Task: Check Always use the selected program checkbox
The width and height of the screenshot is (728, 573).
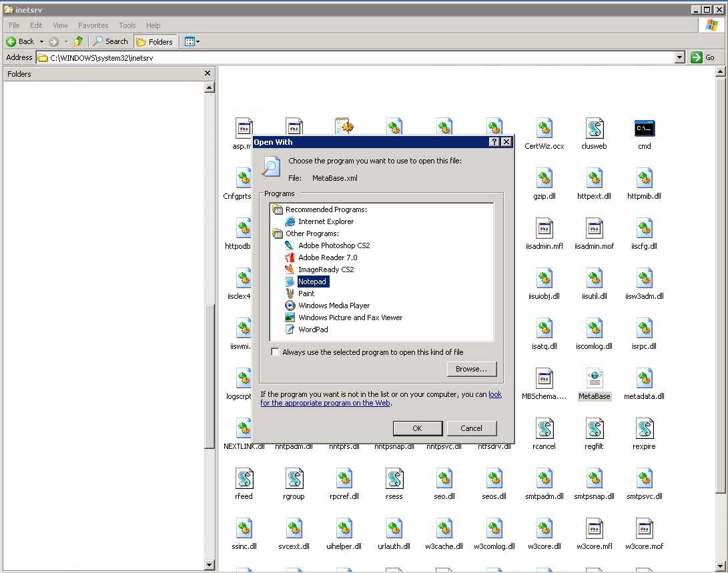Action: click(275, 352)
